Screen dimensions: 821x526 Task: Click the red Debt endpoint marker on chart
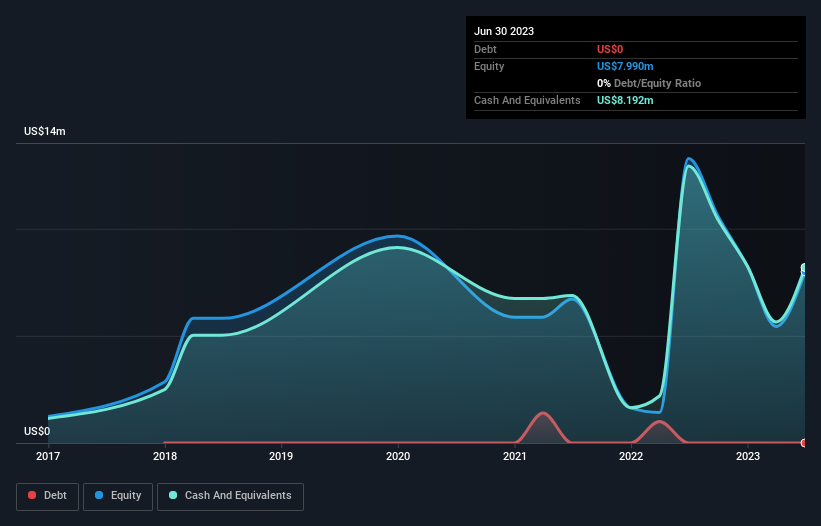(804, 443)
